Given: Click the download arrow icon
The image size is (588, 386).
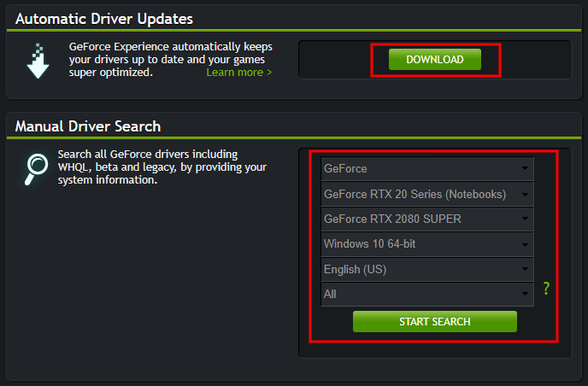Looking at the screenshot, I should [38, 61].
